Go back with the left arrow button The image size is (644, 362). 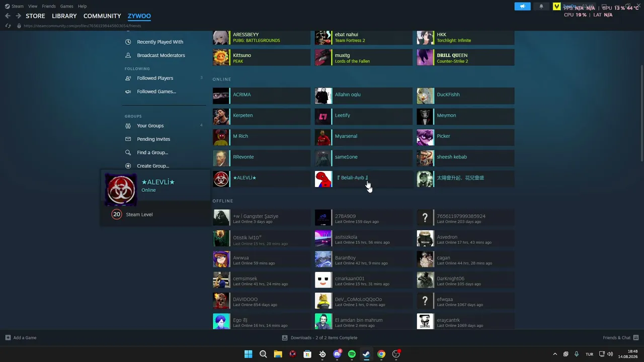(x=8, y=16)
